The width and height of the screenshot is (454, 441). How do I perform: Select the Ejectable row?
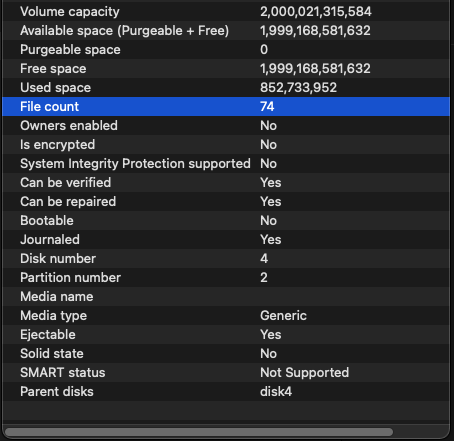tap(226, 335)
